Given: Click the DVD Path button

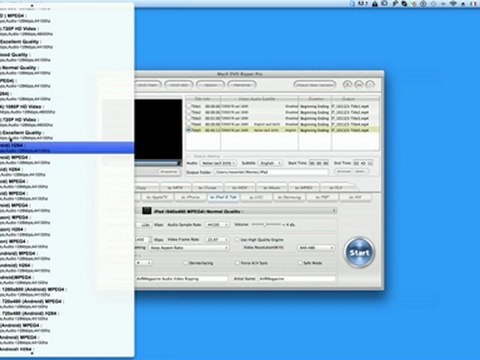Looking at the screenshot, I should click(148, 85).
